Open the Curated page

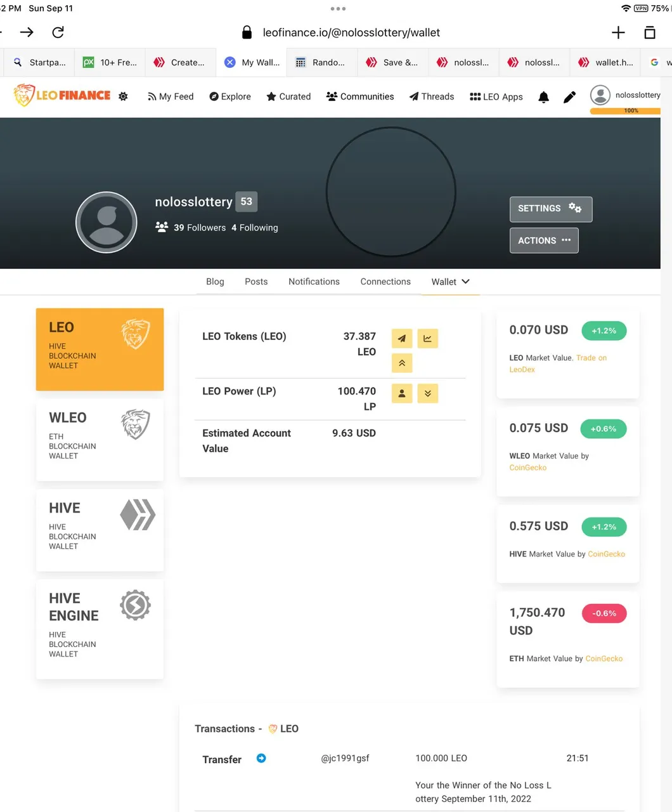coord(288,96)
